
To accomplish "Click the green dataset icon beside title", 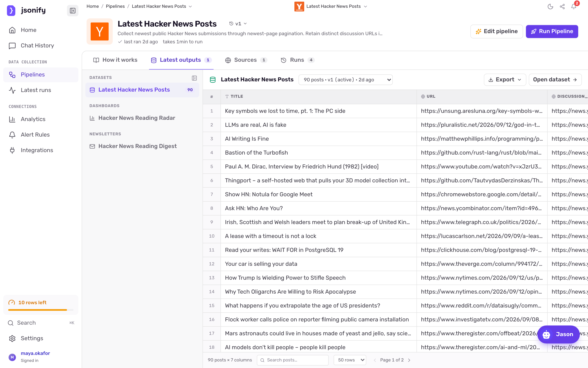I will click(213, 80).
